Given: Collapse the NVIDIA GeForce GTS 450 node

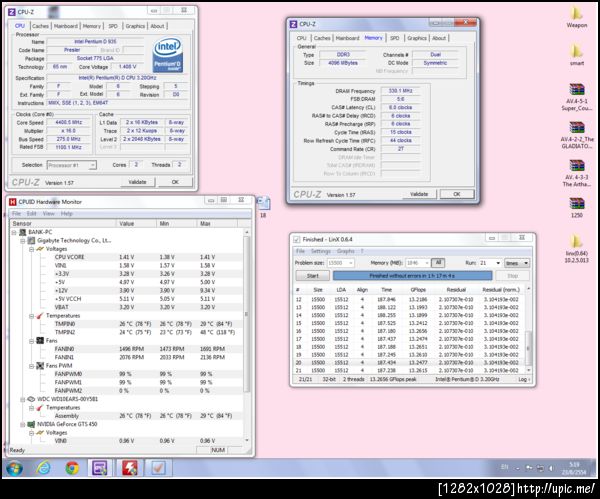Looking at the screenshot, I should 23,424.
